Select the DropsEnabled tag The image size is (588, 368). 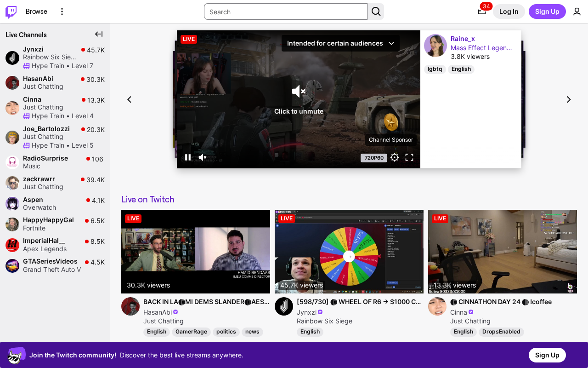click(x=501, y=332)
